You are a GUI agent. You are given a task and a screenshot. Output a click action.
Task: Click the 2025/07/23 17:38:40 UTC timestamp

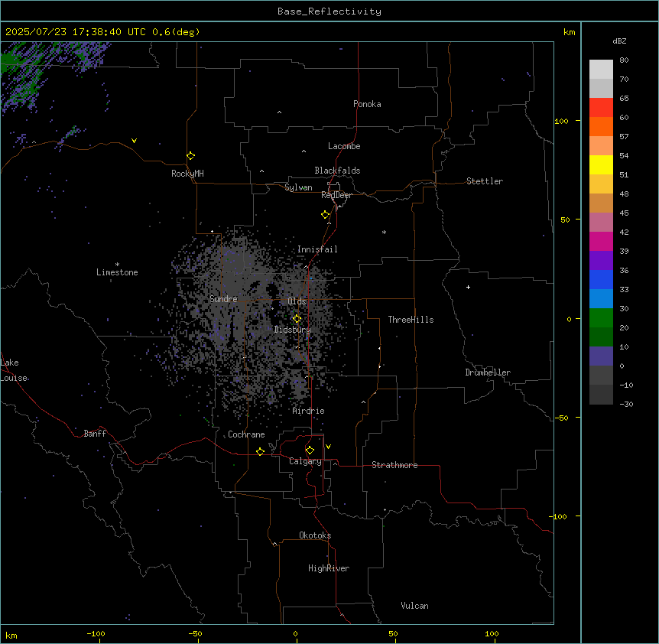point(76,32)
